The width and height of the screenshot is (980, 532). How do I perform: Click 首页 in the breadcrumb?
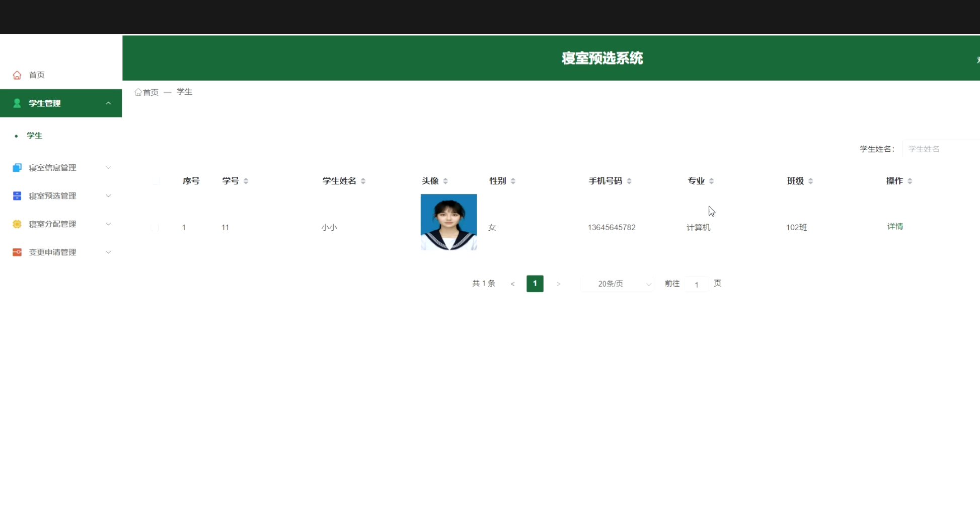pos(150,92)
